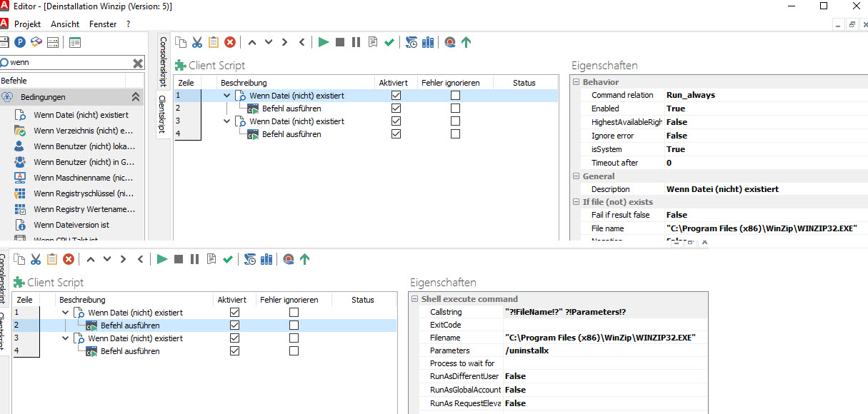Click green checkmark icon in upper script toolbar
Viewport: 868px width, 414px height.
[x=389, y=42]
